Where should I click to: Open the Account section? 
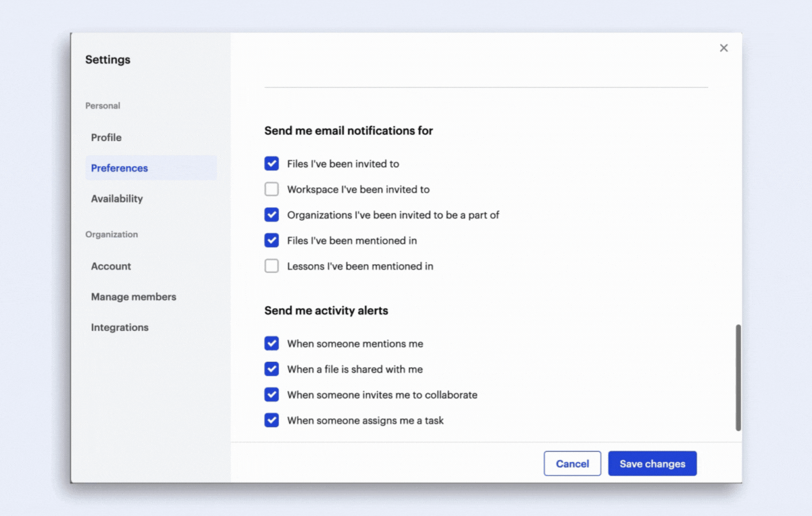click(x=111, y=266)
